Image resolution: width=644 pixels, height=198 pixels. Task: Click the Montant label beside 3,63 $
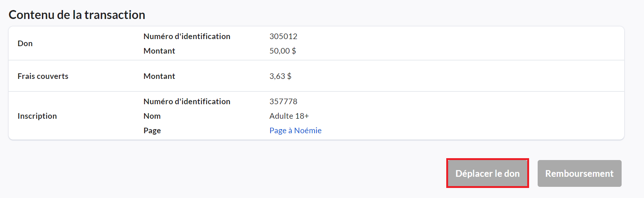point(159,76)
